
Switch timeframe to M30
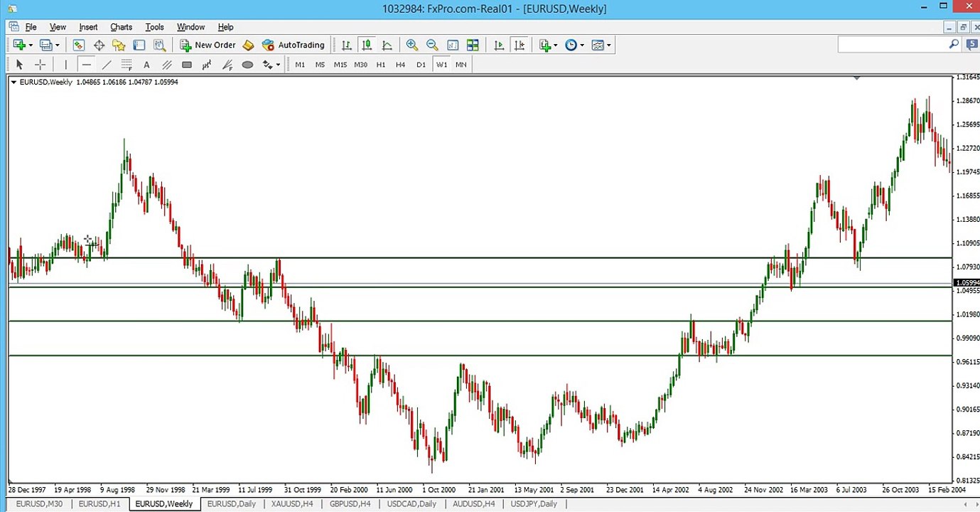[x=361, y=65]
